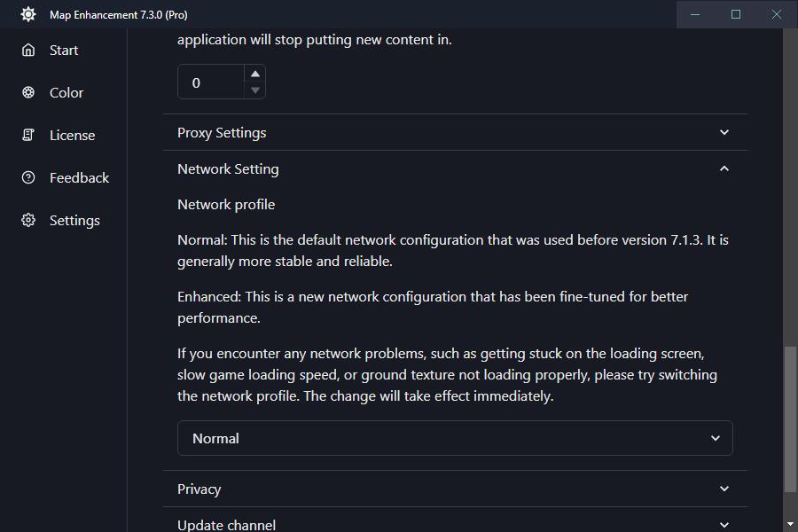Click the numeric input field showing 0

pyautogui.click(x=213, y=81)
